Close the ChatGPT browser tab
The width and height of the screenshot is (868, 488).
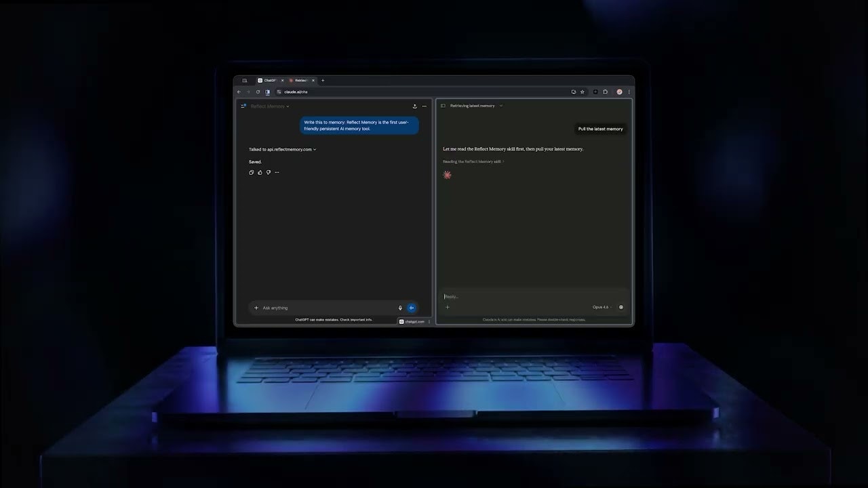point(282,81)
